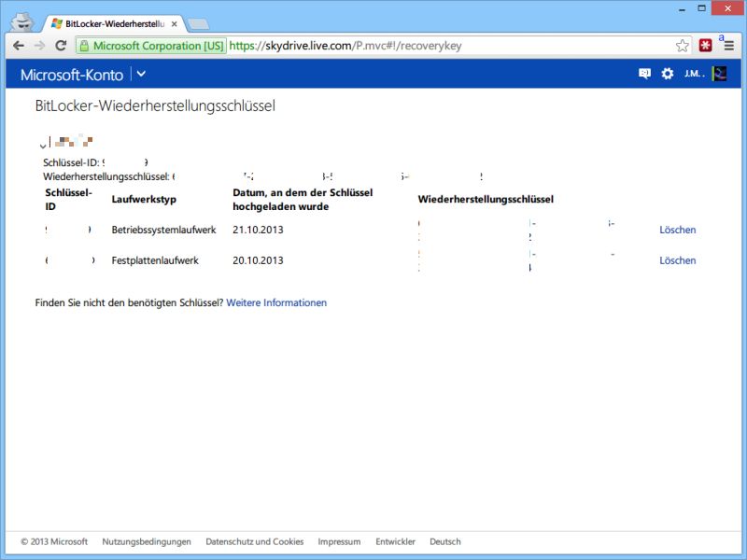This screenshot has width=747, height=560.
Task: Reload the page with the refresh icon
Action: [61, 46]
